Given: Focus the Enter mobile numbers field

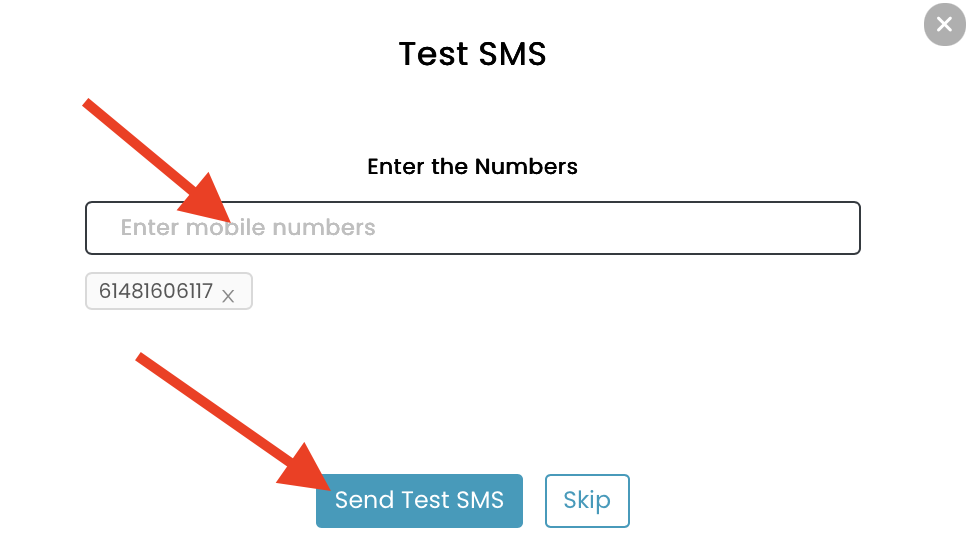Looking at the screenshot, I should (x=473, y=228).
